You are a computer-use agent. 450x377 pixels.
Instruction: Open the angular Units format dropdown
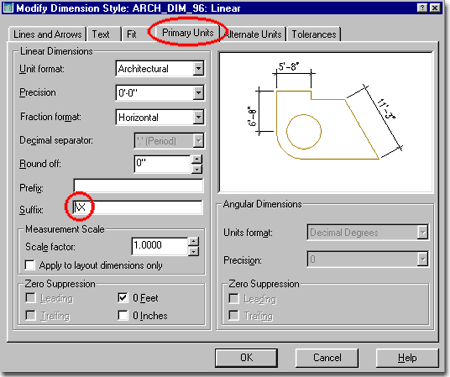coord(423,232)
